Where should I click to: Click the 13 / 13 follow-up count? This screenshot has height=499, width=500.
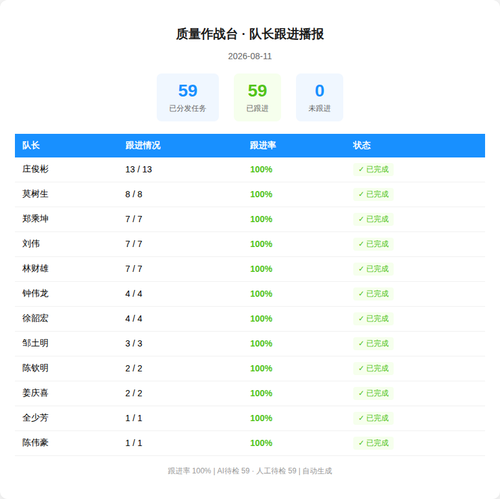pyautogui.click(x=139, y=169)
